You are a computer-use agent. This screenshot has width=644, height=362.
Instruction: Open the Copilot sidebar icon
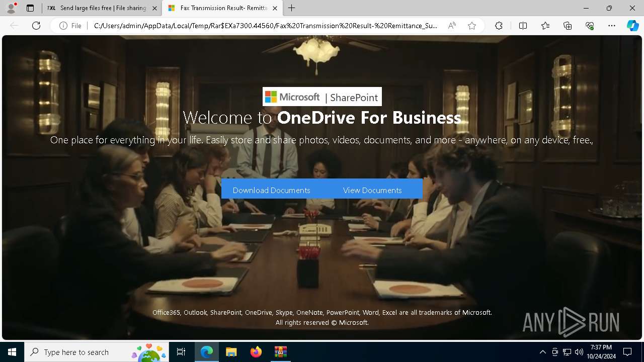pos(632,26)
